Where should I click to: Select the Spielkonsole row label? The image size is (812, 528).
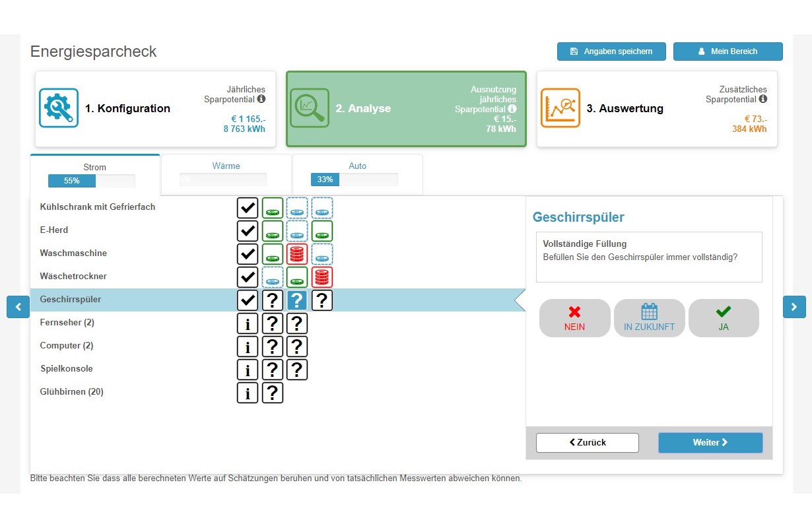pos(67,369)
